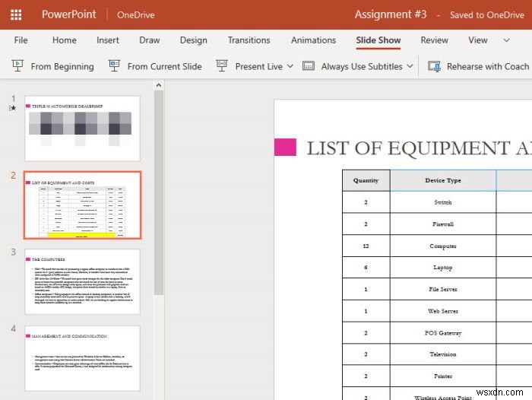Click the Saved to OneDrive status
The image size is (532, 400).
click(487, 15)
